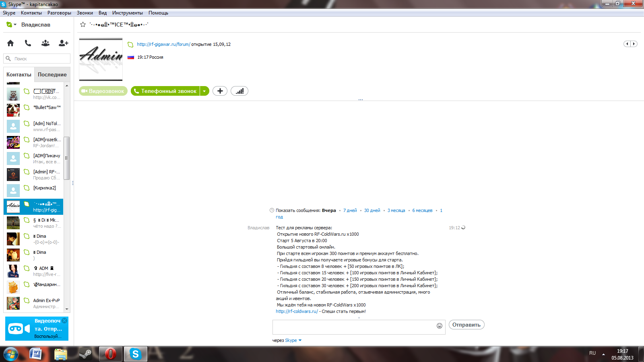The image size is (644, 362).
Task: Select the [ADM]rozetk contact
Action: pos(34,142)
